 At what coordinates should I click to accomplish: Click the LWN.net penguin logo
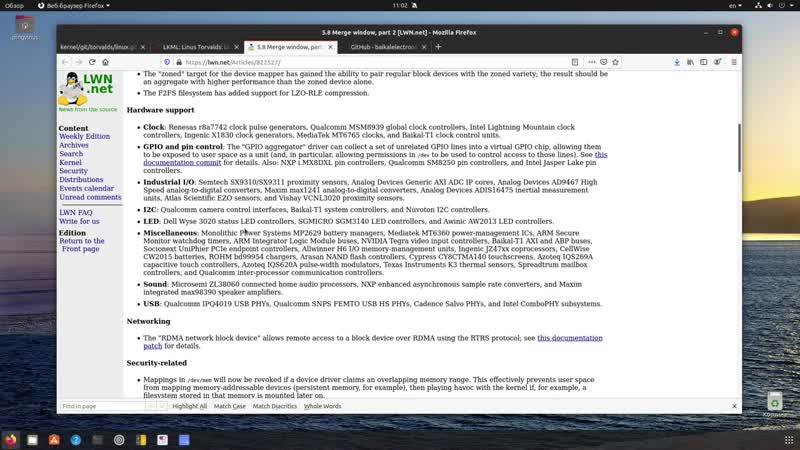click(86, 88)
